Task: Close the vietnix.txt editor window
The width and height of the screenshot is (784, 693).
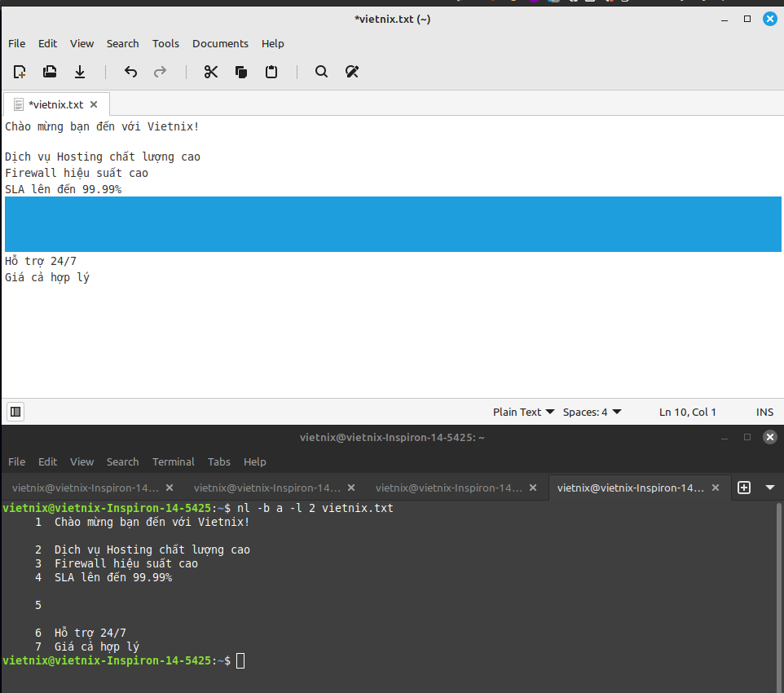Action: point(770,19)
